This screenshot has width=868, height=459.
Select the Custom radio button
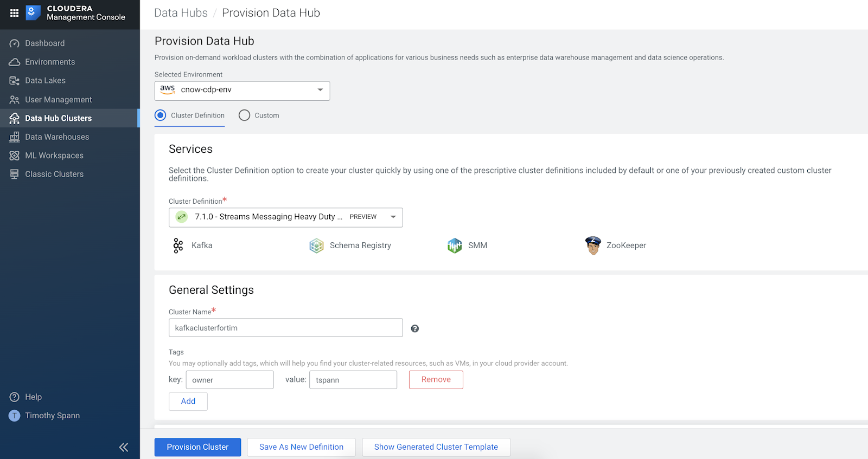coord(245,115)
